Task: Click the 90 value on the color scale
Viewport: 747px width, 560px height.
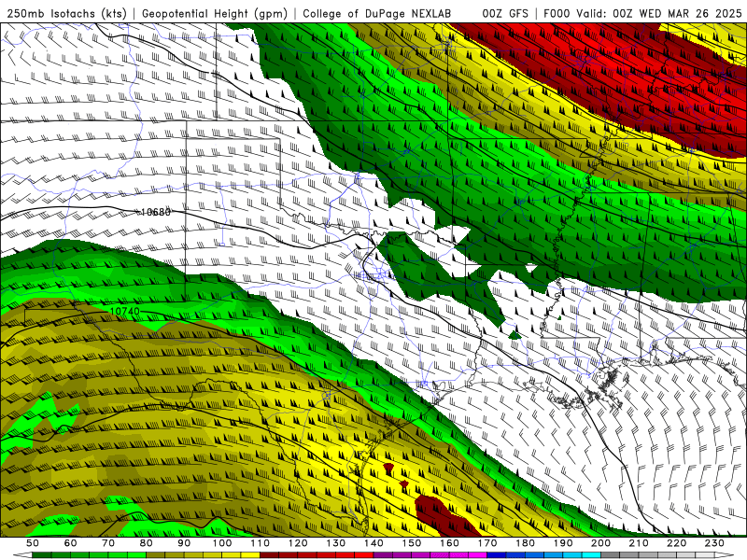Action: [184, 543]
